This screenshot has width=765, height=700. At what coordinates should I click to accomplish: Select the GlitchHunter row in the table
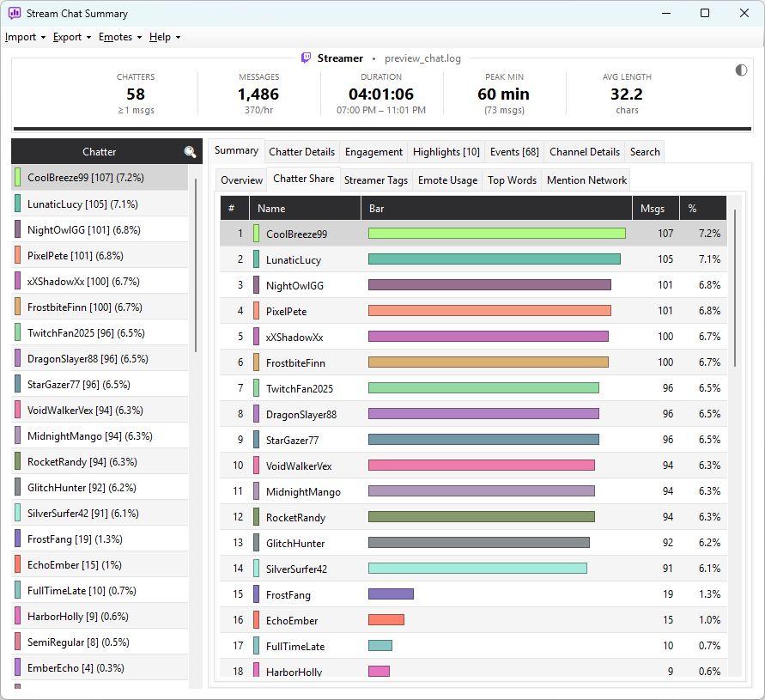click(x=473, y=543)
